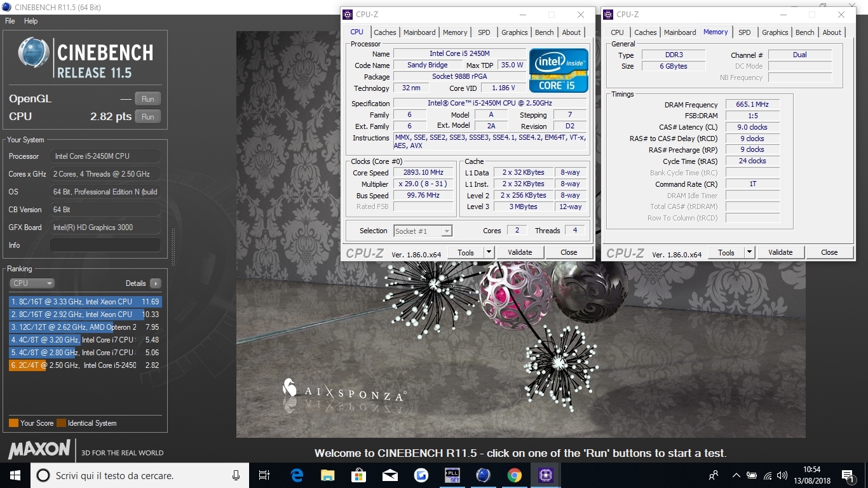Open the People icon in system tray
This screenshot has width=868, height=488.
click(x=714, y=475)
